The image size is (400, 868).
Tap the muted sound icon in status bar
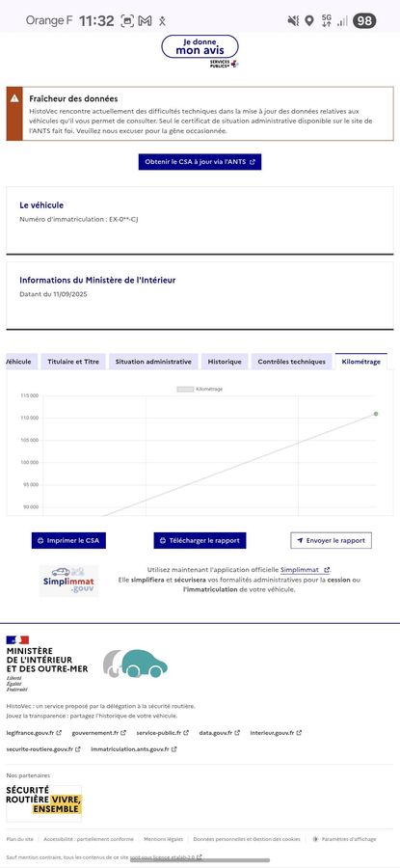[x=293, y=21]
